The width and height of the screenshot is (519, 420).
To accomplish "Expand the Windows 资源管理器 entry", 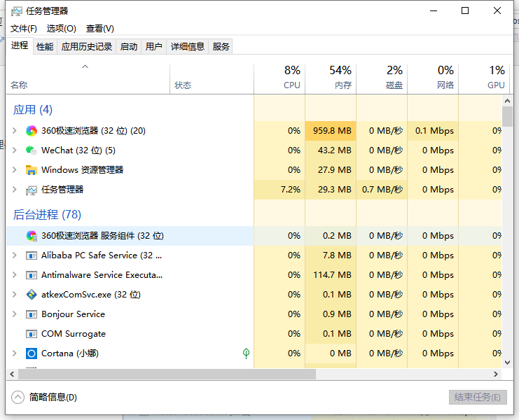I will 15,170.
